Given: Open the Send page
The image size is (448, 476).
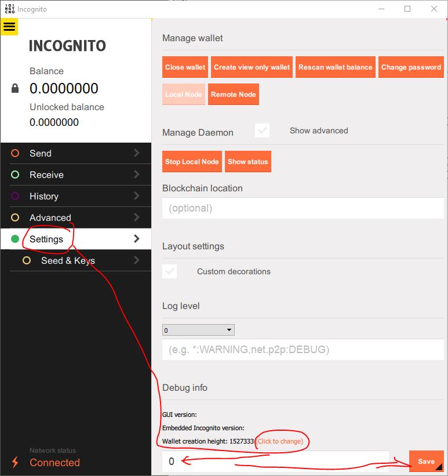Looking at the screenshot, I should 76,153.
